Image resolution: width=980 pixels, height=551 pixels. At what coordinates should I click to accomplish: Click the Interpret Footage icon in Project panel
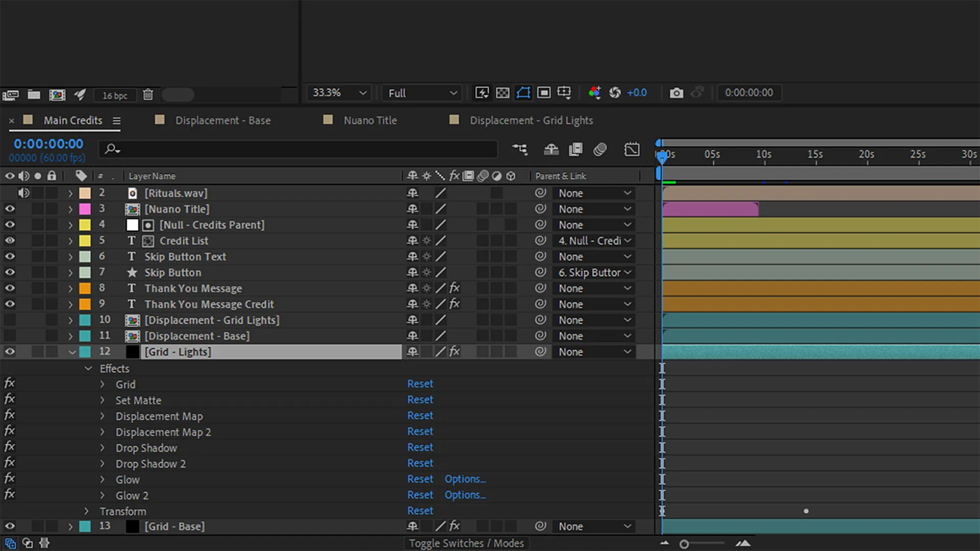point(10,95)
